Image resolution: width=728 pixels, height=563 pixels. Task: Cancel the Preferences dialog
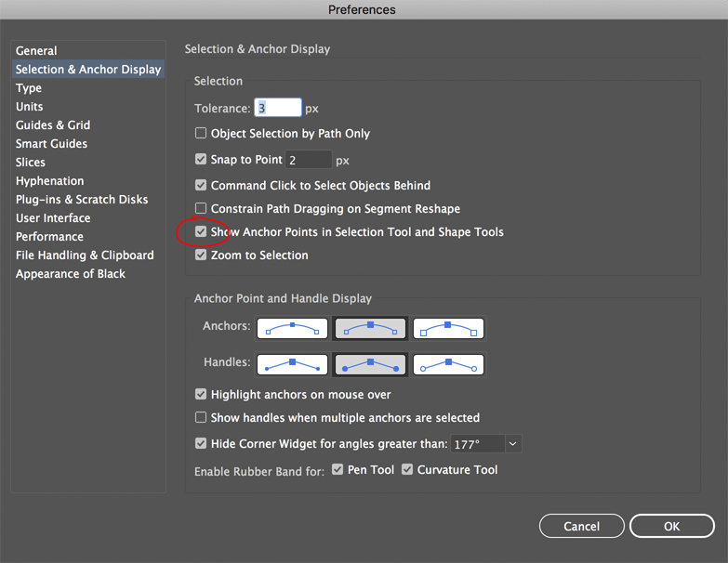[581, 526]
